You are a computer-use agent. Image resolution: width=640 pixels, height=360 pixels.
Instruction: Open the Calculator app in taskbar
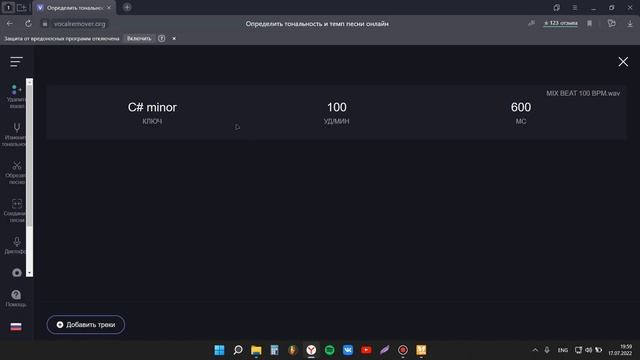tap(274, 350)
